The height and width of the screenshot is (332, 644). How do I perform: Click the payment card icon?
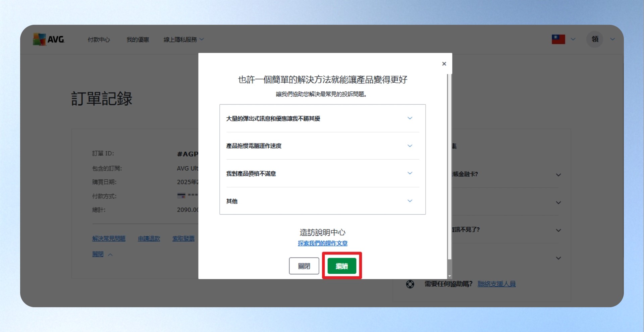point(181,196)
